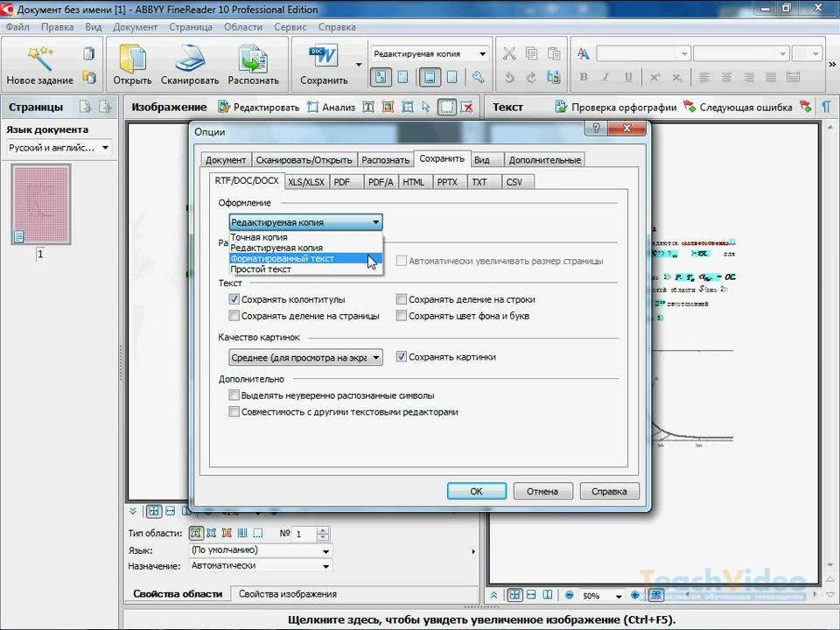This screenshot has height=630, width=840.
Task: Click the Справка button in dialog
Action: (609, 491)
